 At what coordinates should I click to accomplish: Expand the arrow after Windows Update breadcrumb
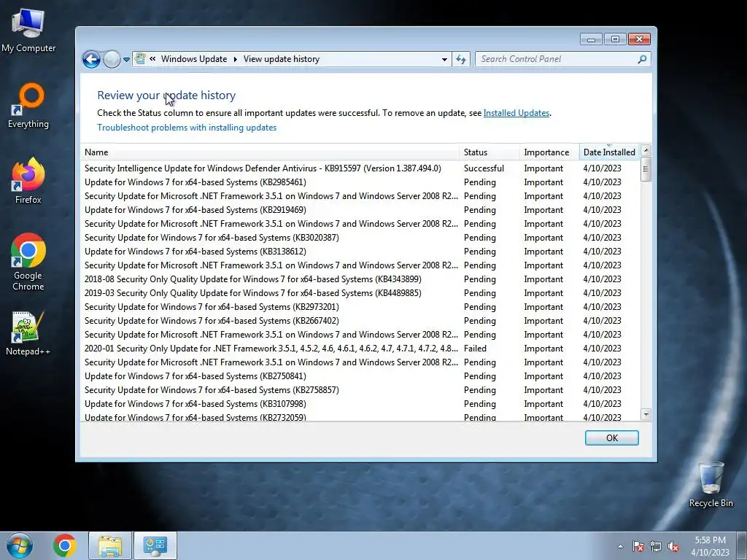coord(236,59)
